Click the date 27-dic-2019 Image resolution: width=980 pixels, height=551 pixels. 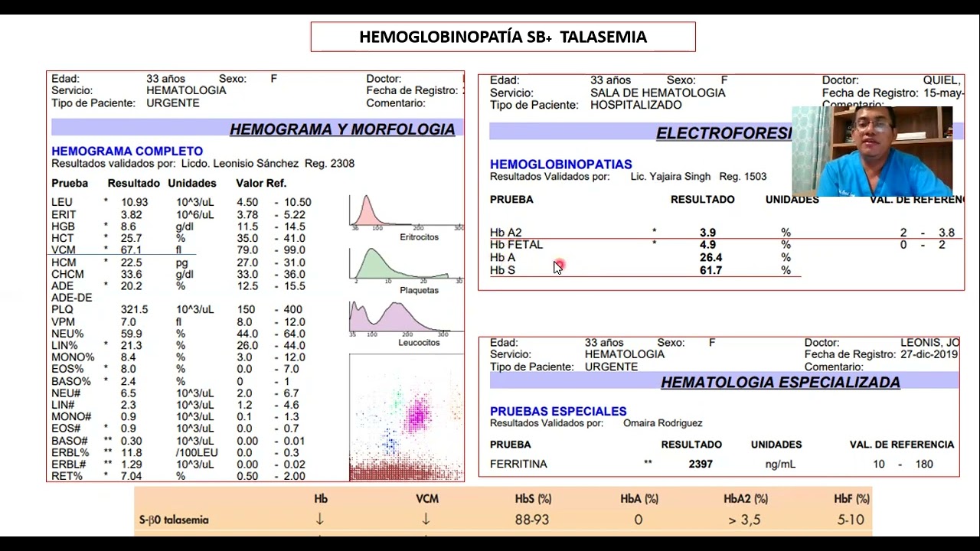[928, 355]
